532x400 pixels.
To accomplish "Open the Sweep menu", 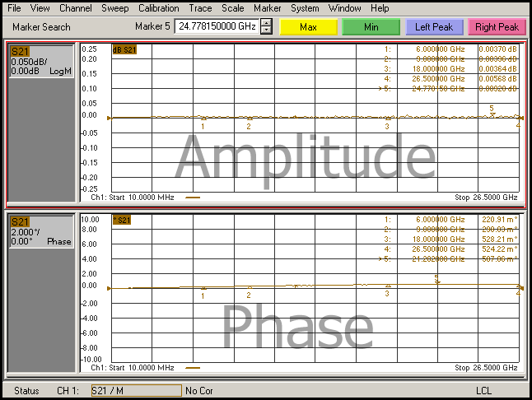I will 115,7.
